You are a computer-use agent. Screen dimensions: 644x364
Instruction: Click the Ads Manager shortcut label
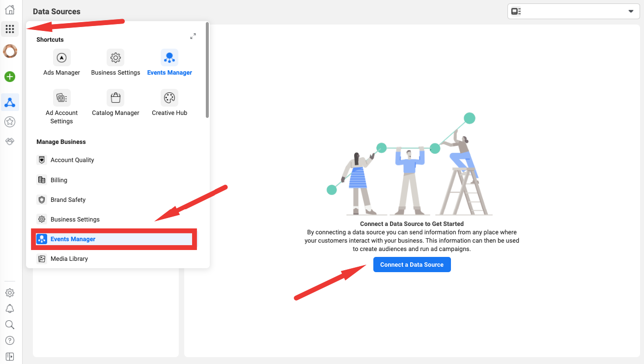pyautogui.click(x=61, y=73)
